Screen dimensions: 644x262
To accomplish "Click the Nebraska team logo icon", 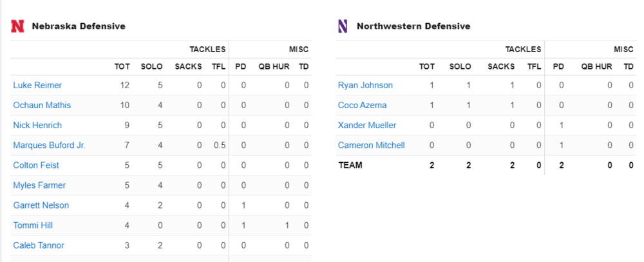I will (x=17, y=26).
